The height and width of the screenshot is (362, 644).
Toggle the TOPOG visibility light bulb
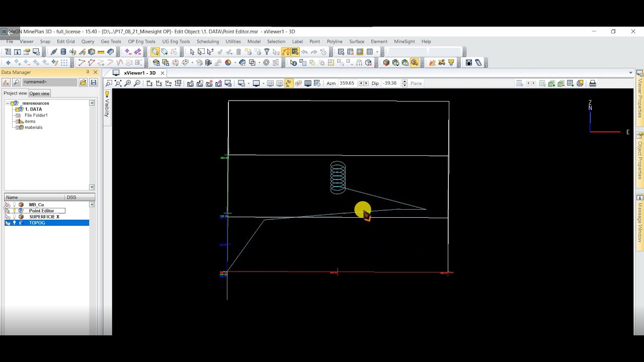point(14,223)
